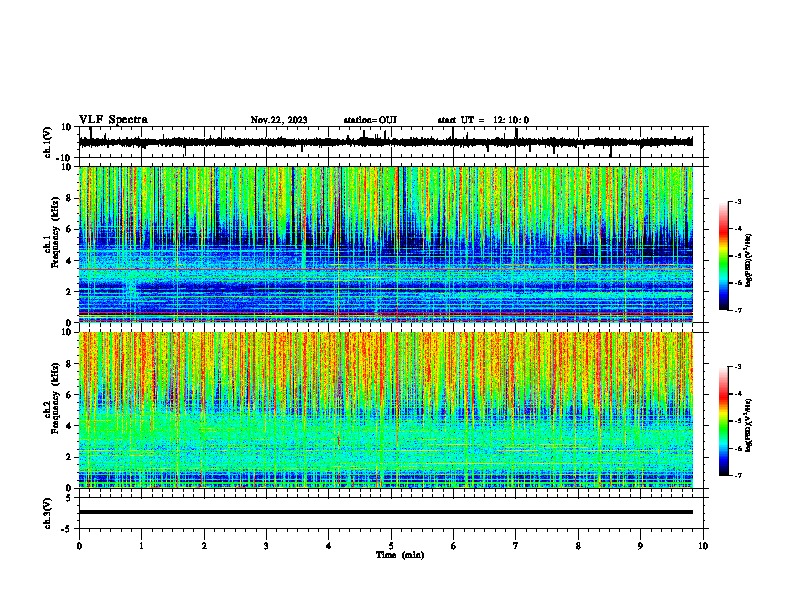Click the time axis tick label "5"
The width and height of the screenshot is (792, 612).
pyautogui.click(x=391, y=546)
